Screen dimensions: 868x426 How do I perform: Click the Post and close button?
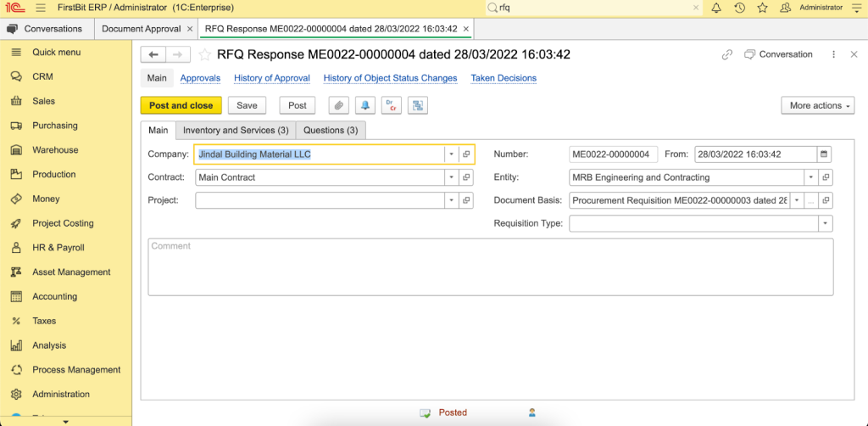pyautogui.click(x=181, y=105)
